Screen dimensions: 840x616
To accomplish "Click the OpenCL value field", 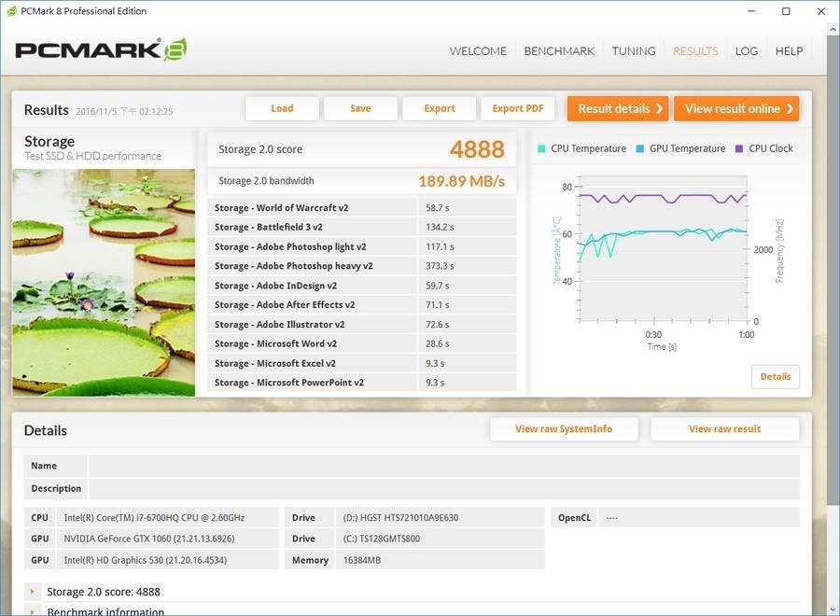I will coord(698,517).
